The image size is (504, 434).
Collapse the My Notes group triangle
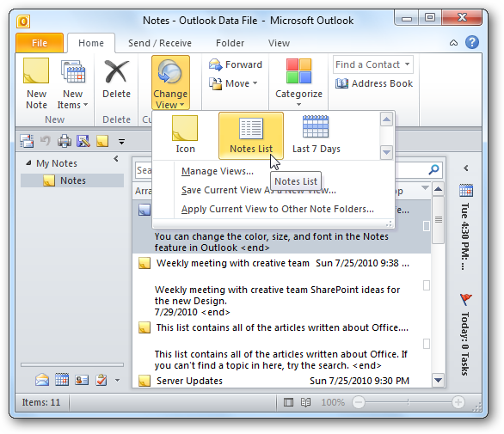coord(28,163)
